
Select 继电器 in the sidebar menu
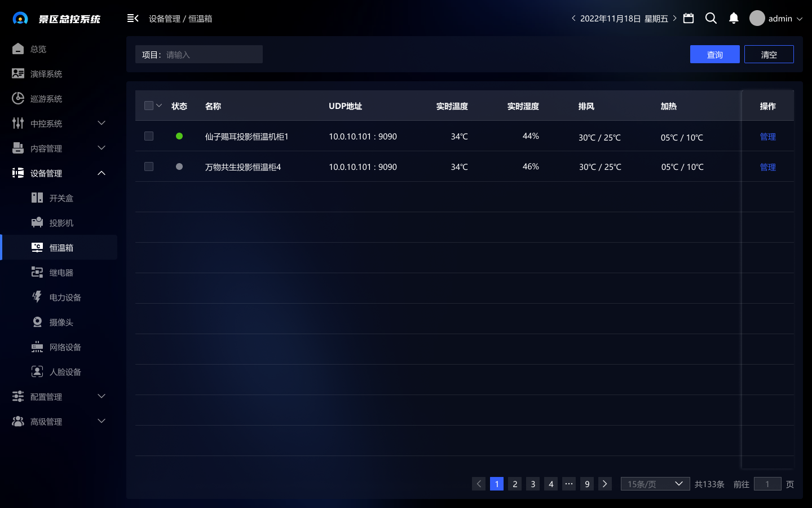61,273
